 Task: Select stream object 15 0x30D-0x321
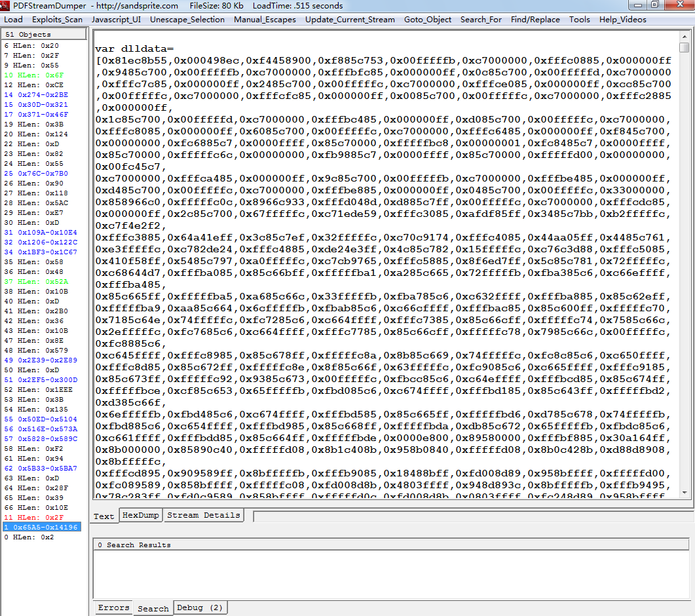(x=36, y=105)
